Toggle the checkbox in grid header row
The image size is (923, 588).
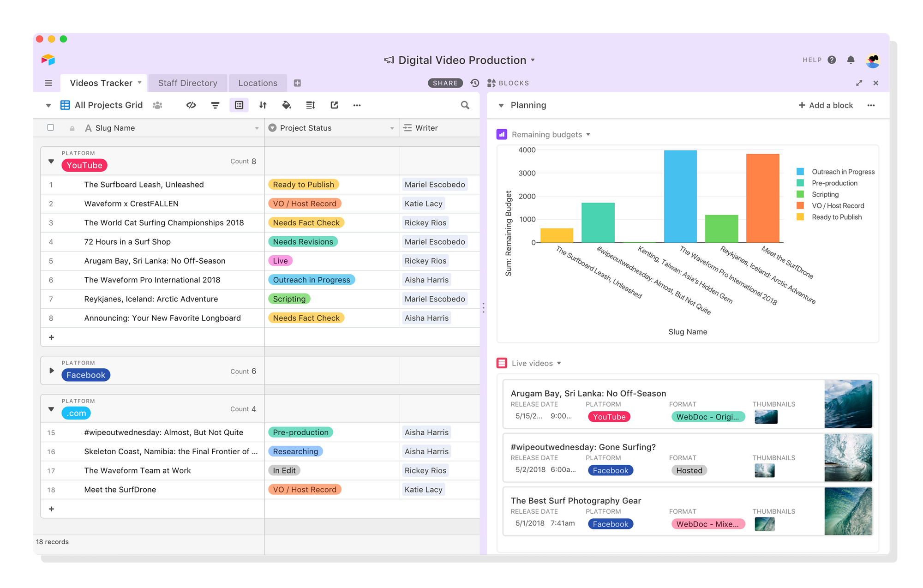pyautogui.click(x=51, y=128)
